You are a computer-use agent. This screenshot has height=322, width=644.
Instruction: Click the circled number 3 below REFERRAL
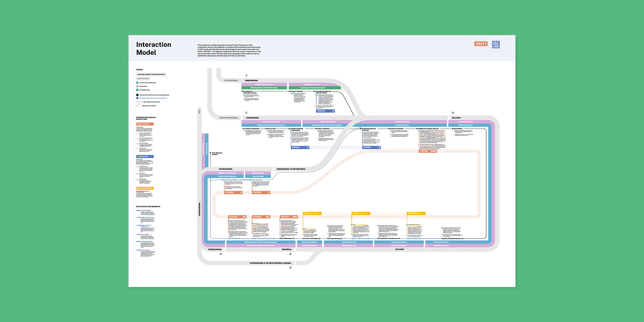[290, 254]
